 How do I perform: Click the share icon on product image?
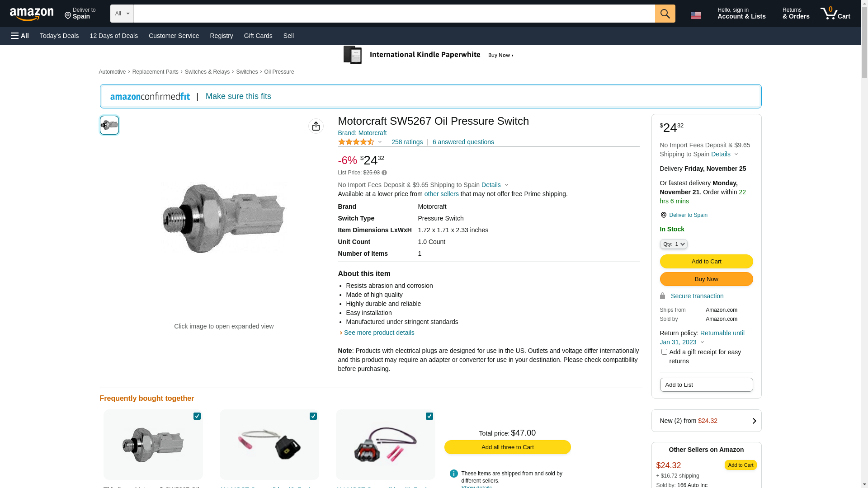pos(316,126)
